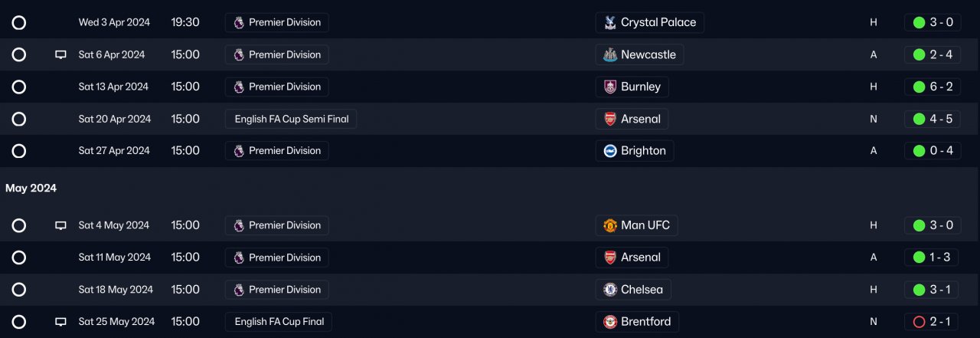The height and width of the screenshot is (338, 980).
Task: Select the radio circle for Crystal Palace fixture
Action: point(19,23)
